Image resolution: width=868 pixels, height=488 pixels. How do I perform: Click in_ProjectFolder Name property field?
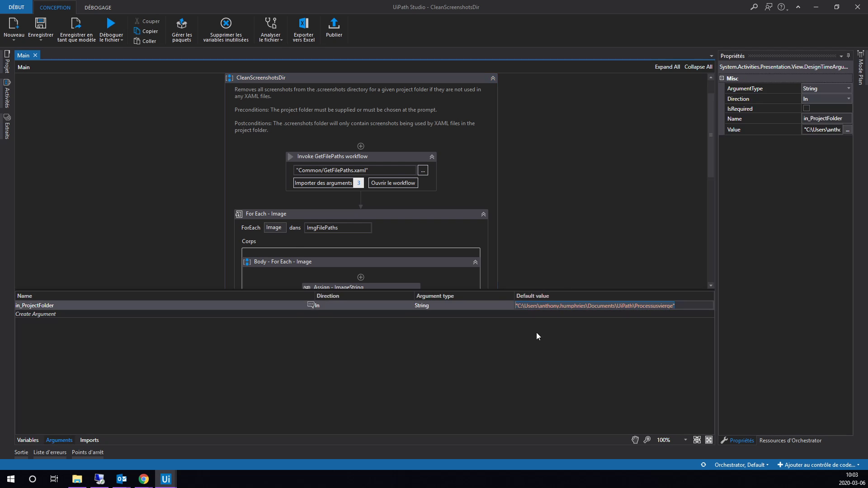826,118
